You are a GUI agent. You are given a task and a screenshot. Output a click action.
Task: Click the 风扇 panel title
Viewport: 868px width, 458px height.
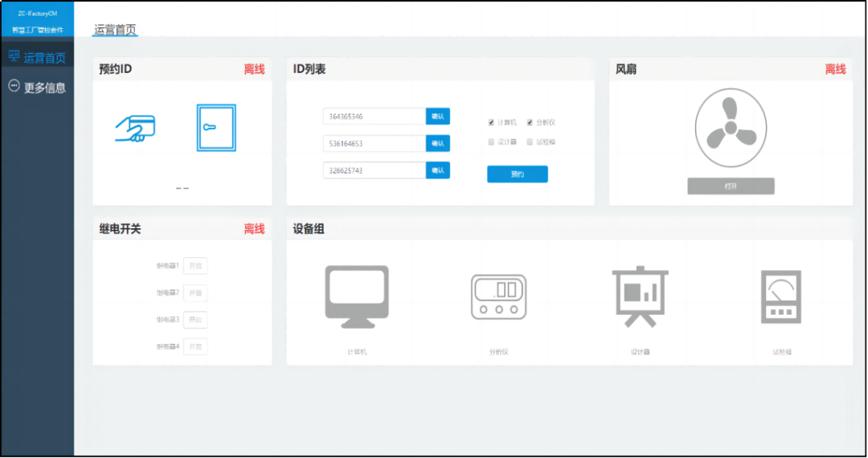[626, 69]
